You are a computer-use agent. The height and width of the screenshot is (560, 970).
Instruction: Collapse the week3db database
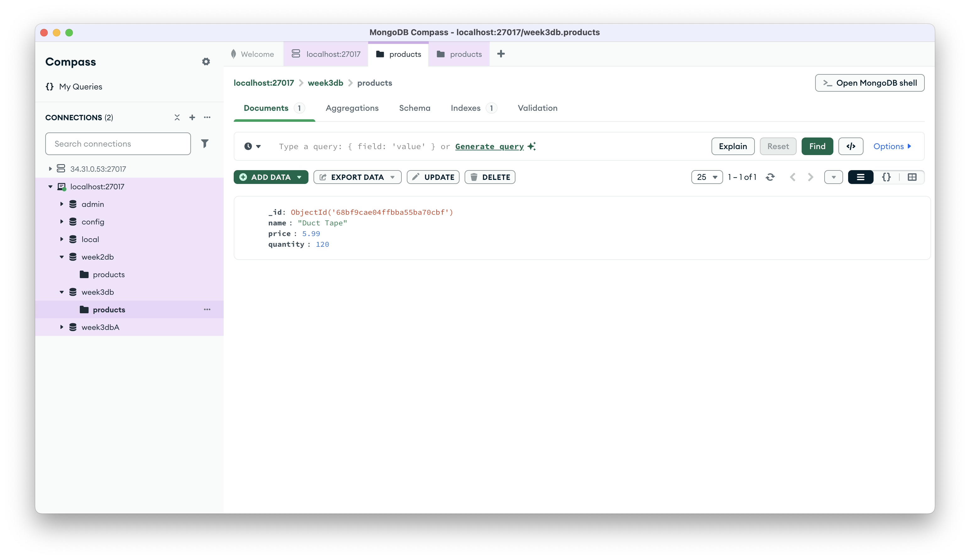[62, 292]
